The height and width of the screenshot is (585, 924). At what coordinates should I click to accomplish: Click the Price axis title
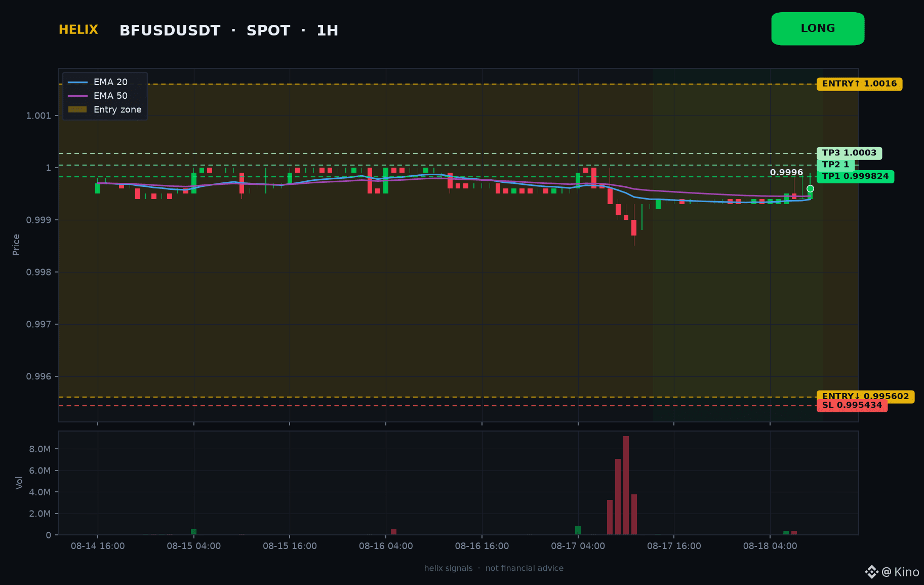16,245
